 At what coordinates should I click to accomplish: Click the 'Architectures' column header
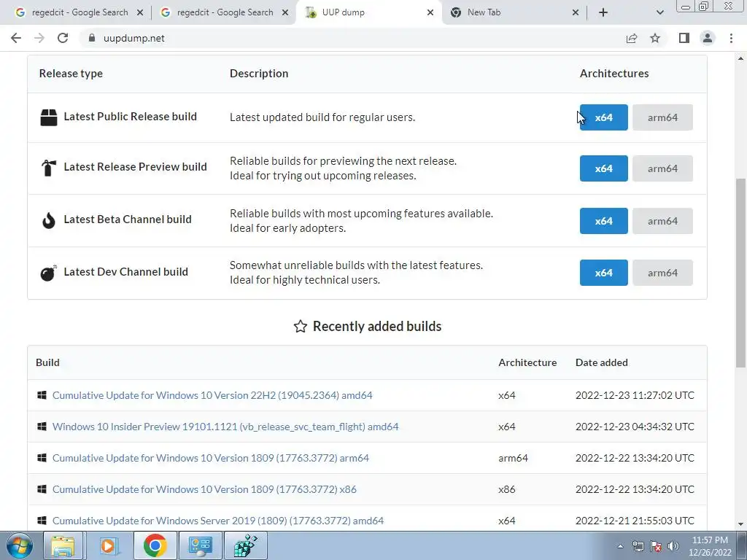pyautogui.click(x=614, y=74)
